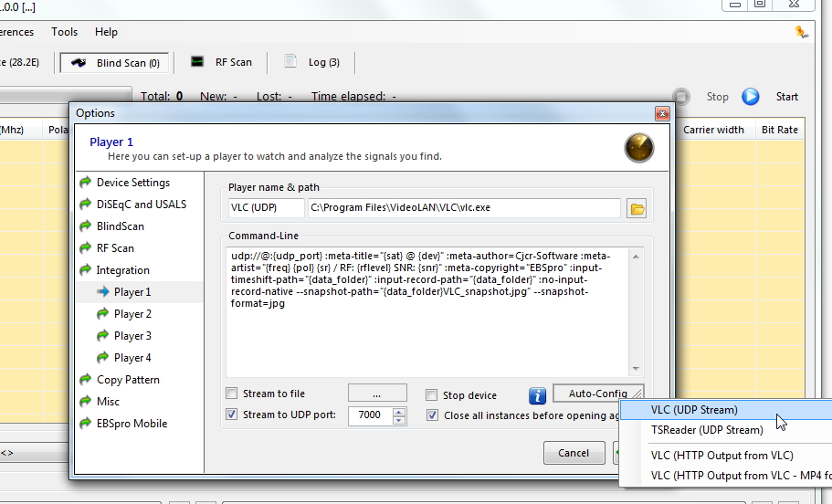This screenshot has width=832, height=504.
Task: Enable the Stream to file checkbox
Action: tap(231, 394)
